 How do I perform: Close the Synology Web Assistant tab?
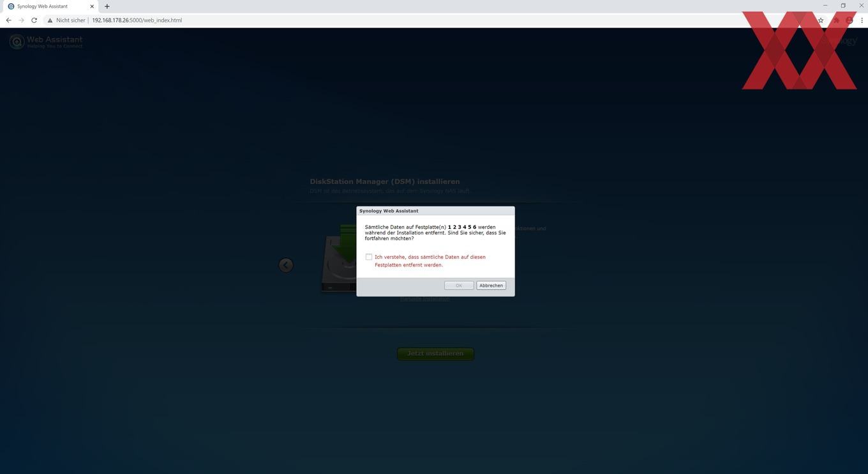(92, 6)
